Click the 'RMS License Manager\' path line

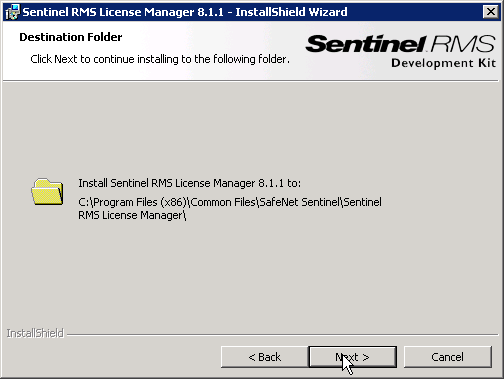[132, 215]
